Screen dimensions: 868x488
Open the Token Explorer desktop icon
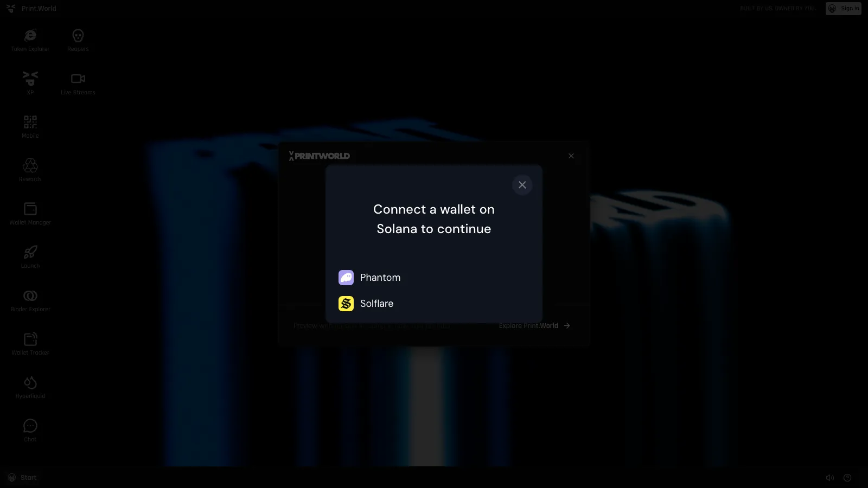click(x=30, y=40)
